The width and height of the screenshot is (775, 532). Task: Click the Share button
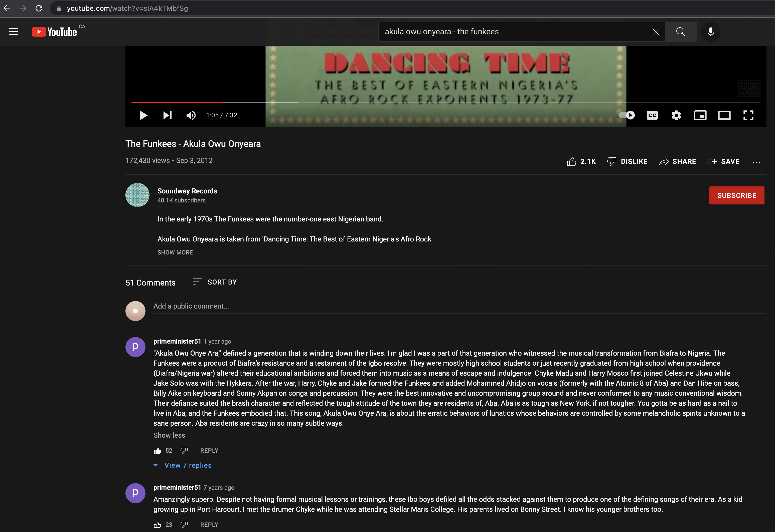point(677,162)
